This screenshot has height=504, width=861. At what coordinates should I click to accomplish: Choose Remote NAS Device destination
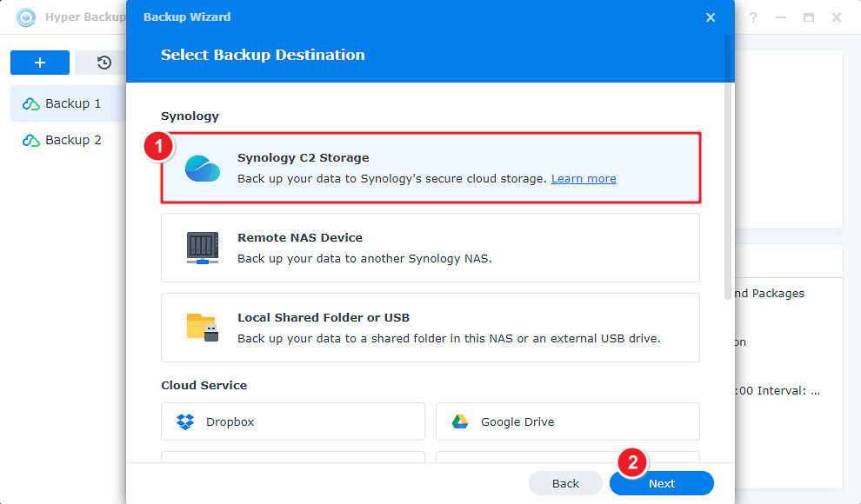[x=430, y=248]
